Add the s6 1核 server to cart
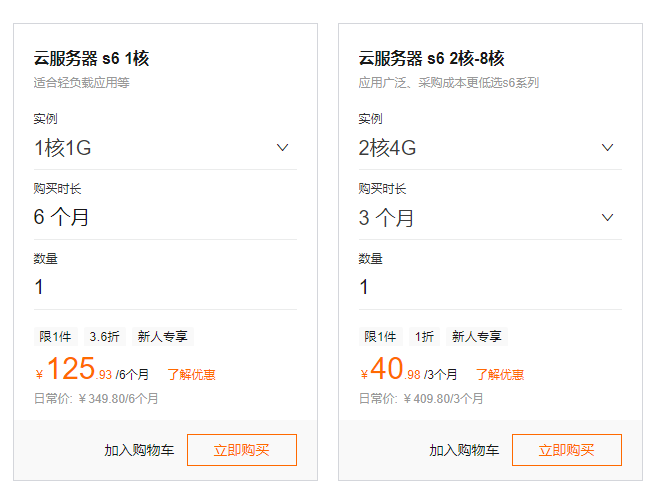 (139, 450)
